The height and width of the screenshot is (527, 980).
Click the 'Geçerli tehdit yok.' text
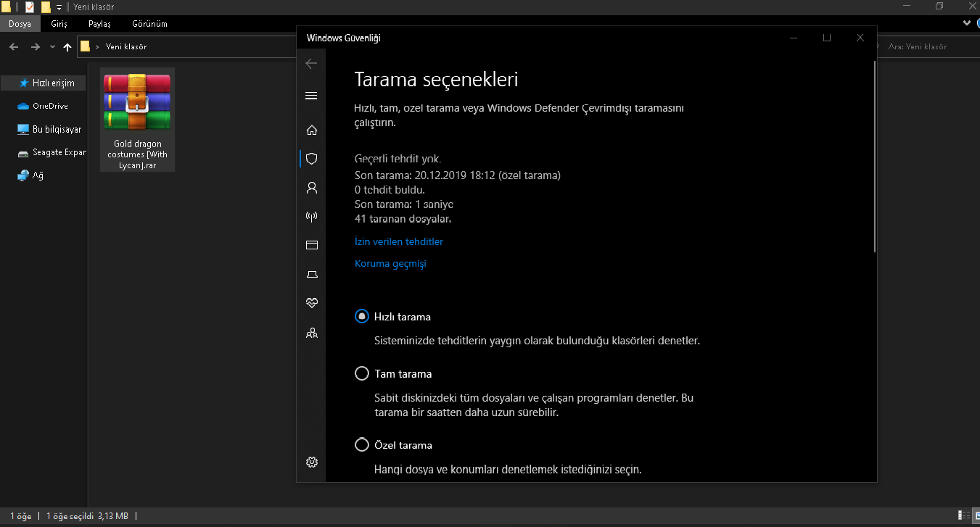(x=398, y=158)
